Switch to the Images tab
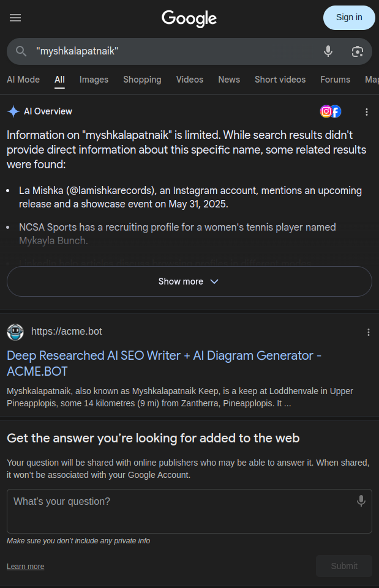This screenshot has height=588, width=379. coord(94,80)
